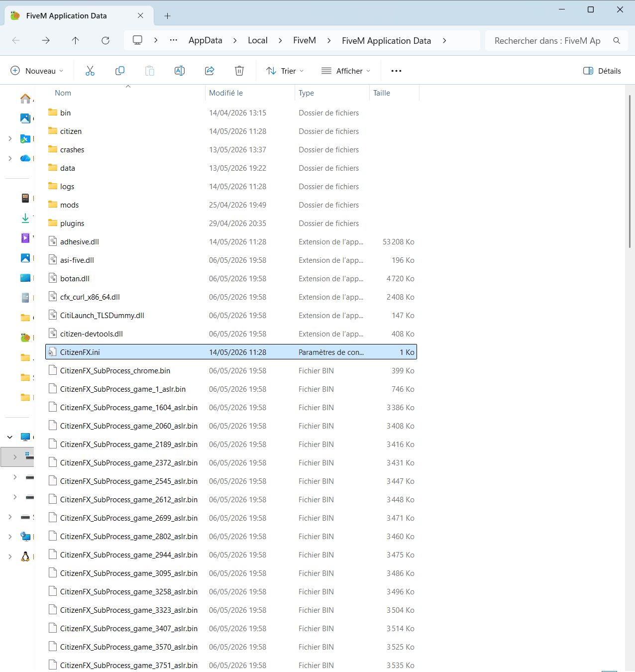The width and height of the screenshot is (635, 672).
Task: Navigate to FiveM breadcrumb
Action: tap(305, 40)
